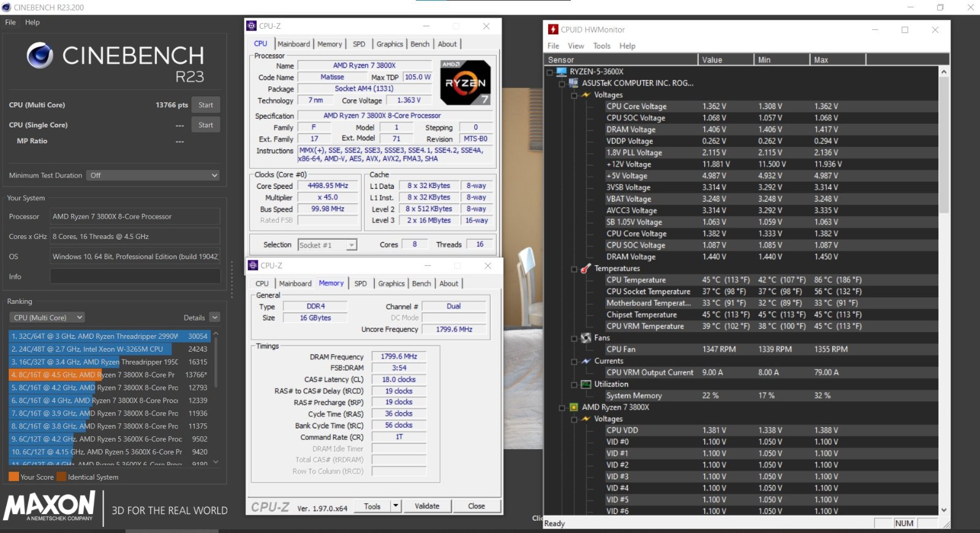This screenshot has width=980, height=533.
Task: Click the Maxon logo at bottom left
Action: (50, 507)
